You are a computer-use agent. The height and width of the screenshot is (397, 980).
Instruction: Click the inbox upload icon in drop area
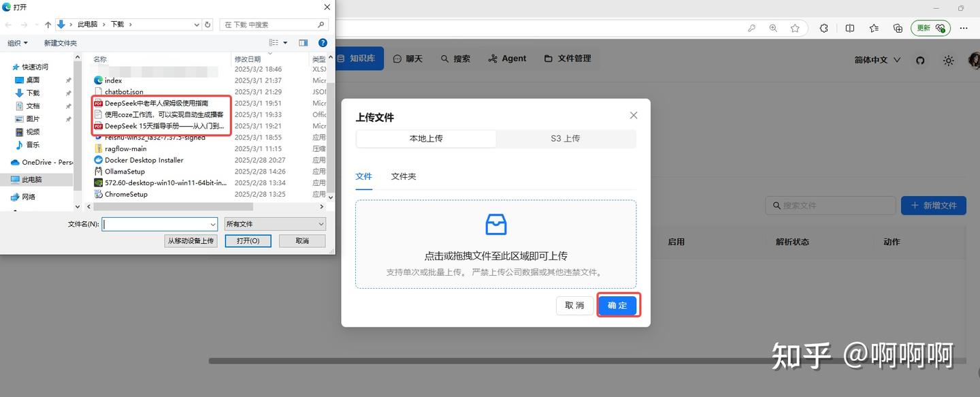(x=495, y=224)
